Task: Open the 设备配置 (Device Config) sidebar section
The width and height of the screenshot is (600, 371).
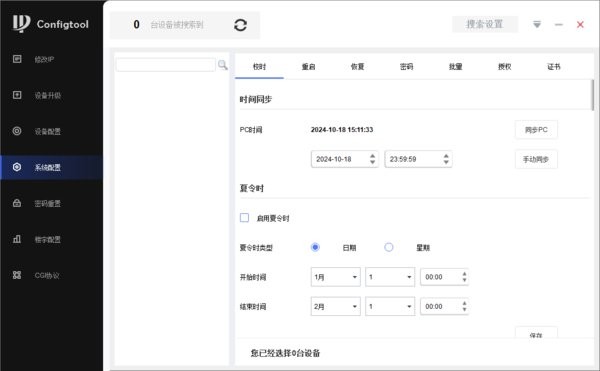Action: (x=51, y=131)
